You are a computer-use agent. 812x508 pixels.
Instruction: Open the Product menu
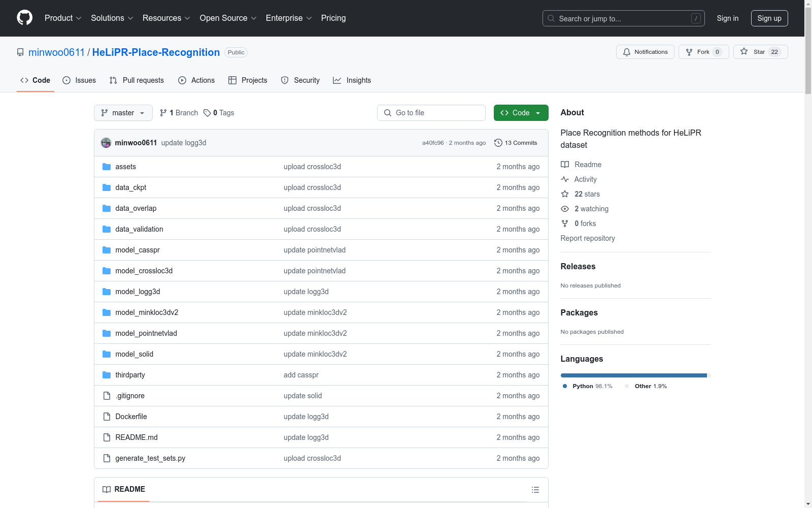[x=63, y=18]
